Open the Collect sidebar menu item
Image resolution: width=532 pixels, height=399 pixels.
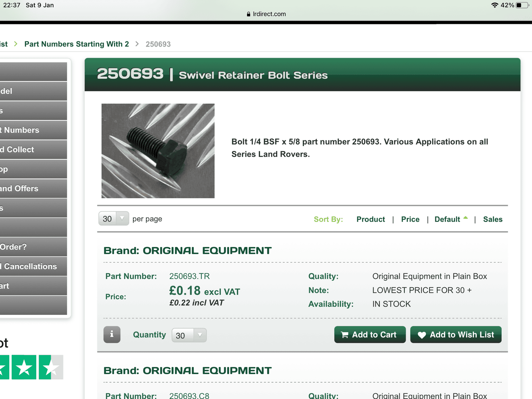[x=33, y=150]
